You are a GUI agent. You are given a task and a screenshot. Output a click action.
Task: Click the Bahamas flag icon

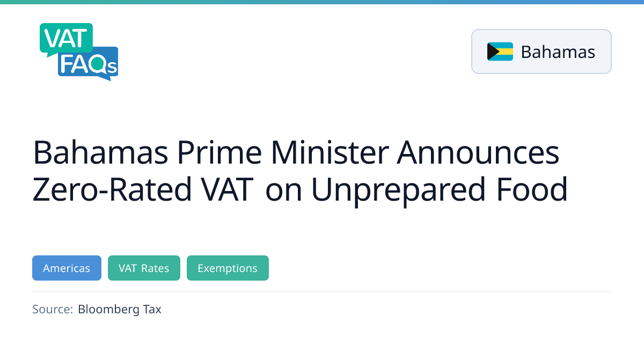point(500,52)
